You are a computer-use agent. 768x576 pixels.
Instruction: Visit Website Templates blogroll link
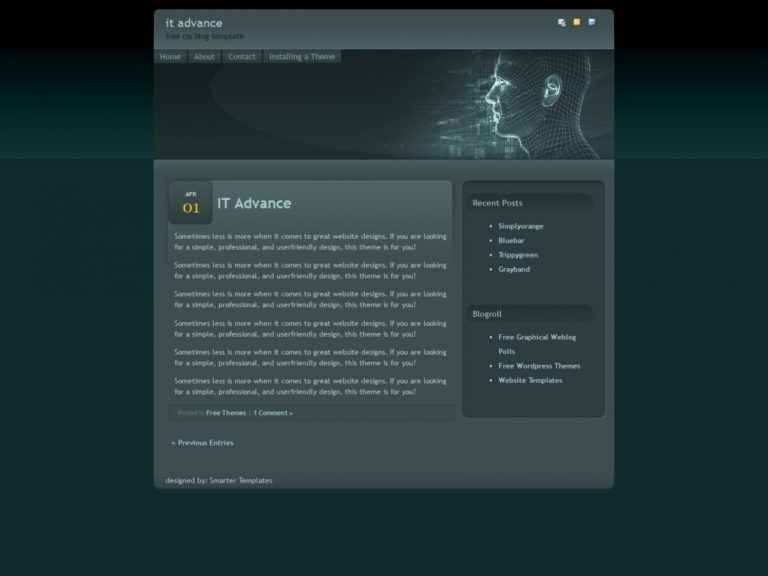[x=530, y=380]
